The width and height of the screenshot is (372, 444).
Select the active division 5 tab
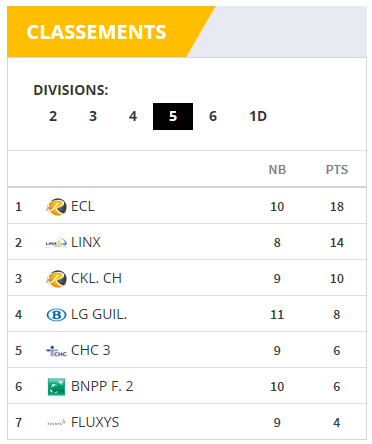pyautogui.click(x=173, y=116)
